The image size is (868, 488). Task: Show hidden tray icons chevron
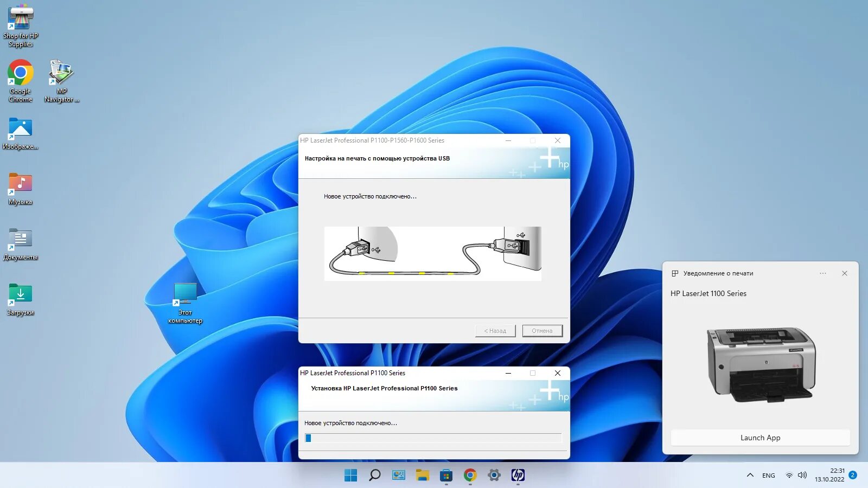(x=750, y=476)
